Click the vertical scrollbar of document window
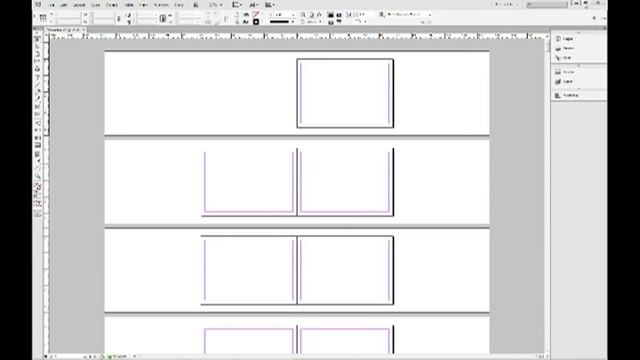The image size is (640, 360). 547,196
